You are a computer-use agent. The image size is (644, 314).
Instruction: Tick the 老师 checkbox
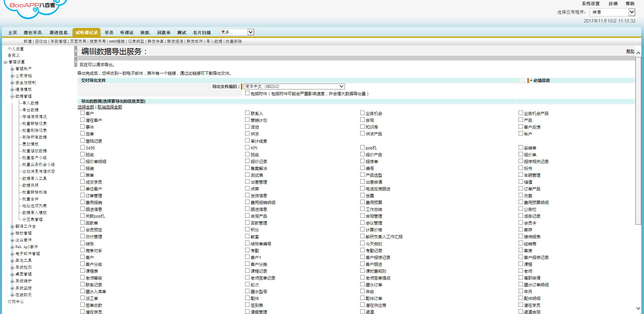coord(521,271)
